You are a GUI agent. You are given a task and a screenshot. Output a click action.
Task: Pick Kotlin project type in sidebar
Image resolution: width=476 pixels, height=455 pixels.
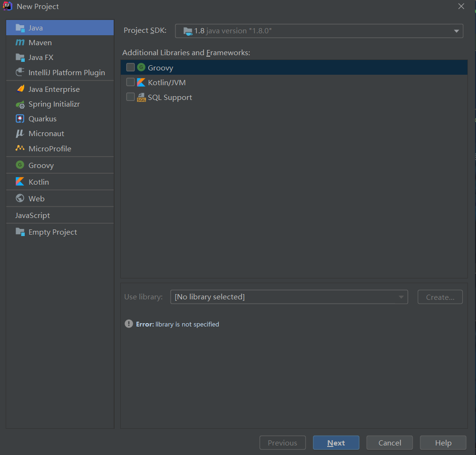click(x=60, y=182)
